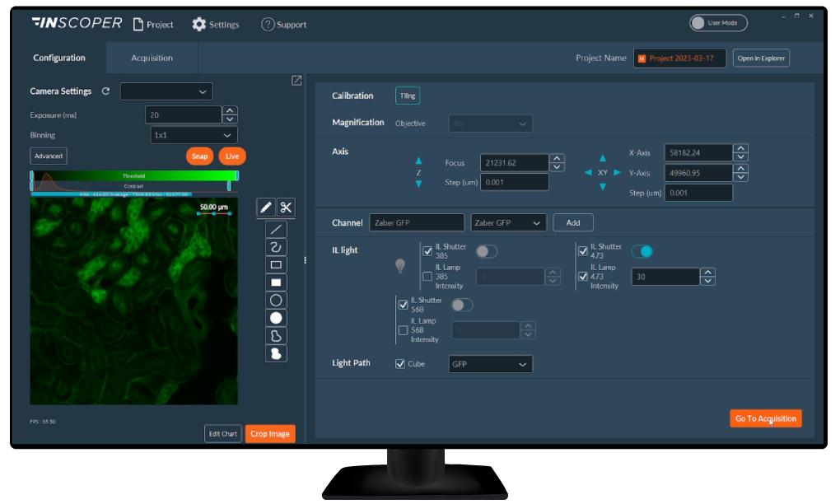This screenshot has height=504, width=840.
Task: Open the Objective magnification dropdown
Action: click(x=490, y=123)
